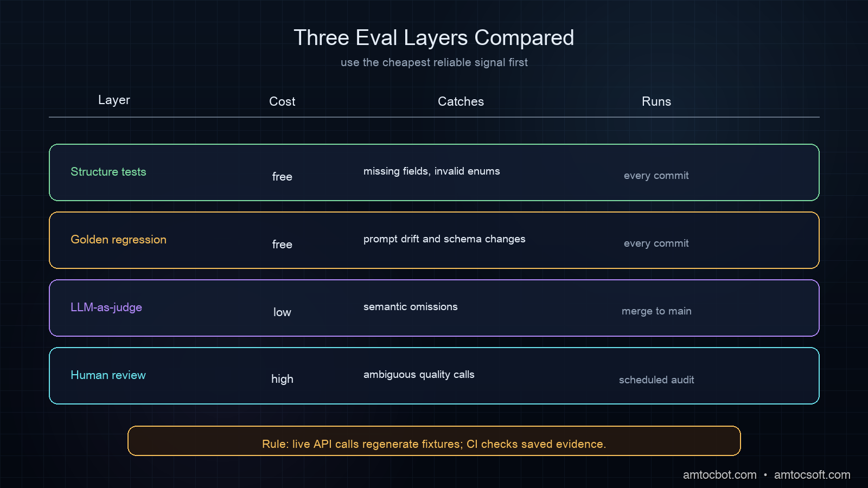The height and width of the screenshot is (488, 868).
Task: Select the 'Golden regression' layer name
Action: [x=118, y=240]
